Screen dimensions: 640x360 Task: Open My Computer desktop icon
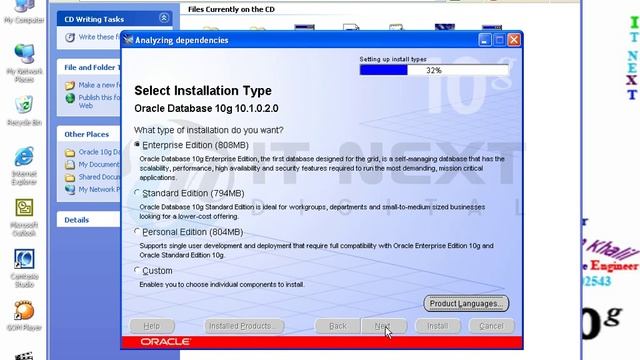pyautogui.click(x=24, y=11)
